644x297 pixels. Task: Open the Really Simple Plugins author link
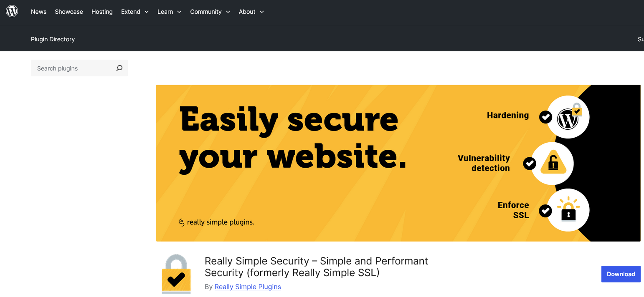coord(248,287)
